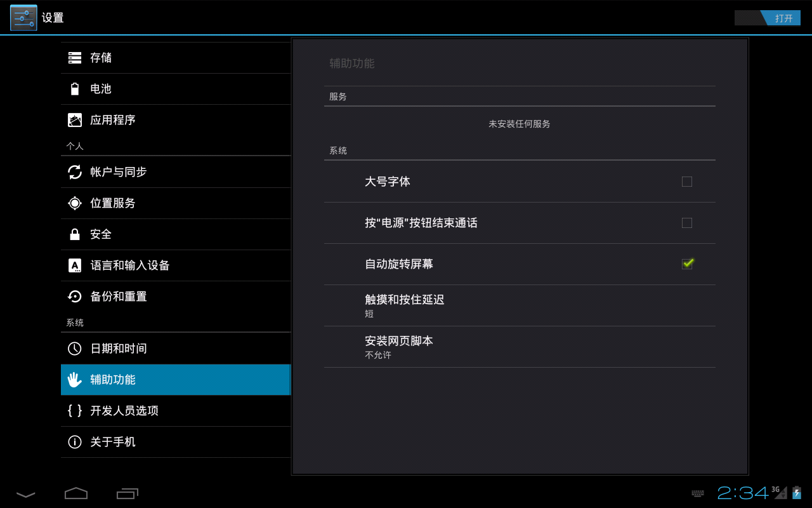812x508 pixels.
Task: Tap the Settings app icon in the top bar
Action: click(23, 18)
